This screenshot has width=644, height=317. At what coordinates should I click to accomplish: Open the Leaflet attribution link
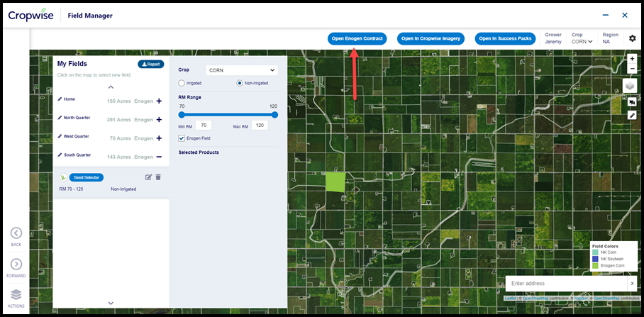[x=510, y=298]
